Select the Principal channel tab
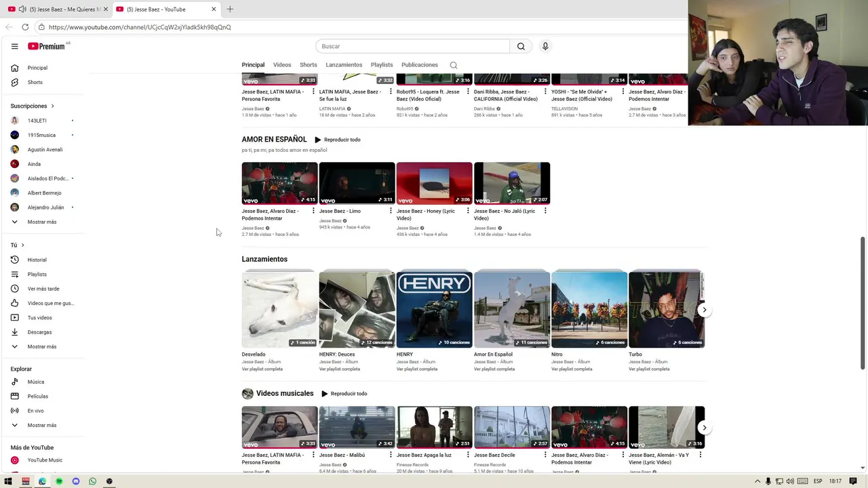The height and width of the screenshot is (488, 868). (x=253, y=65)
